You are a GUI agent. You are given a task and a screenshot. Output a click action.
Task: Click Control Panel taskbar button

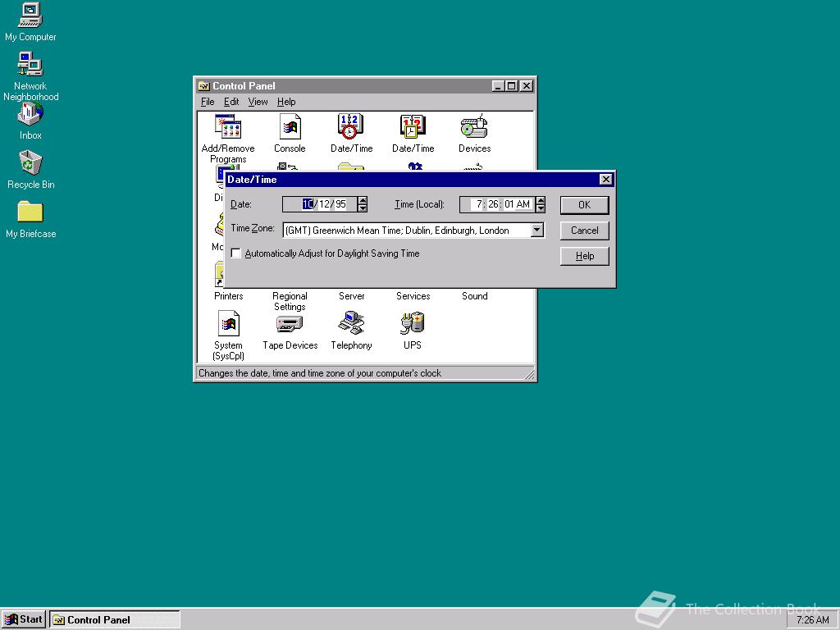[x=115, y=620]
